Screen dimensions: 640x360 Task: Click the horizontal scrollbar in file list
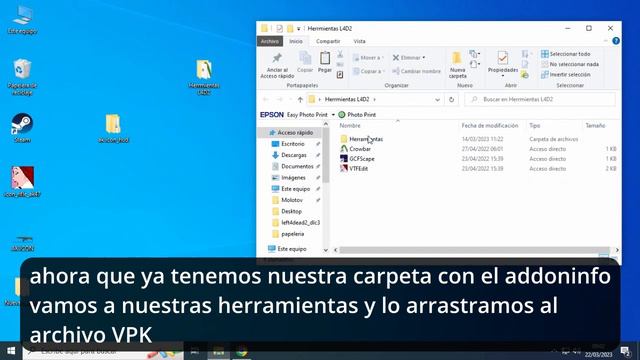(474, 250)
